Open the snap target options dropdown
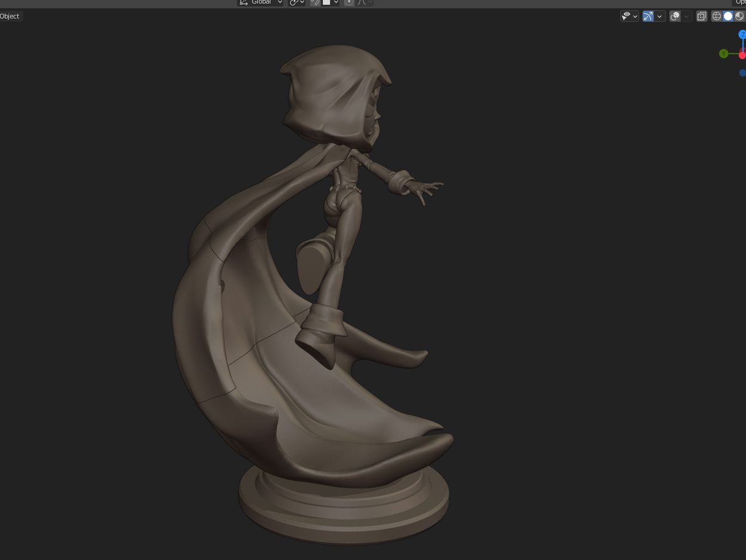Viewport: 746px width, 560px height. [331, 2]
